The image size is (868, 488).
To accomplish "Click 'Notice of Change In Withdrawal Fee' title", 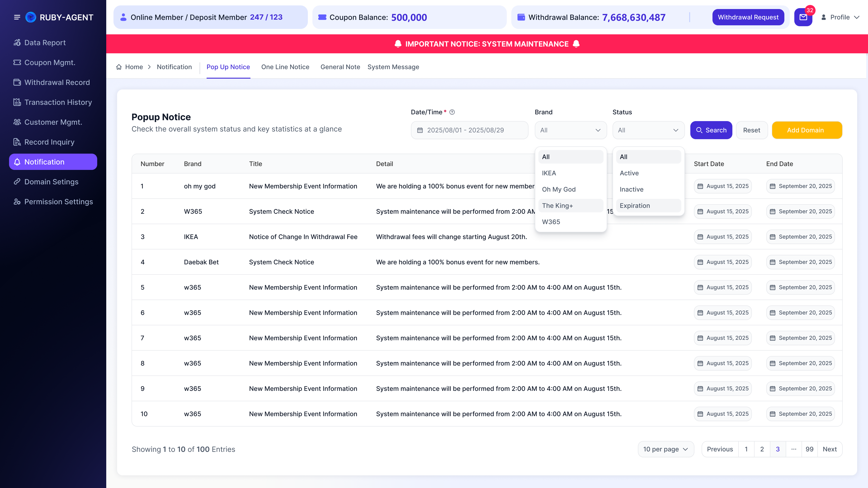I will coord(303,237).
